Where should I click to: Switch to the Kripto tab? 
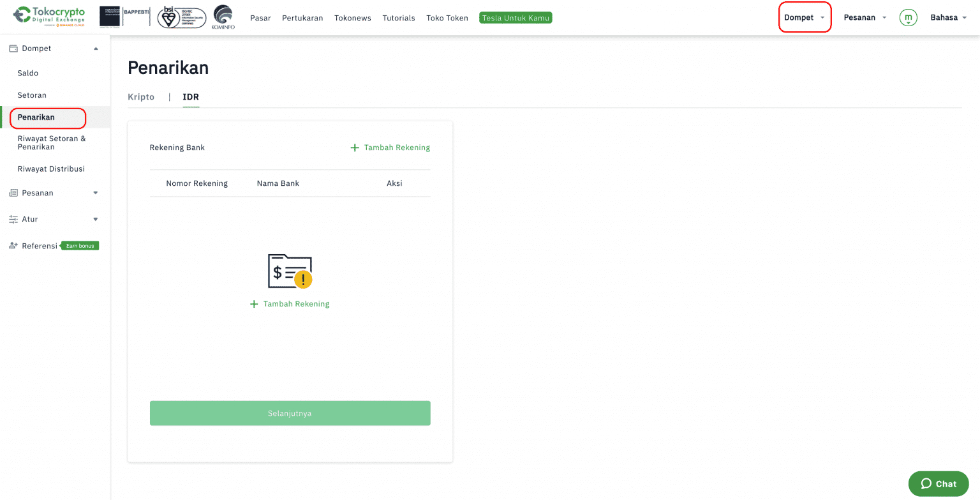(141, 97)
